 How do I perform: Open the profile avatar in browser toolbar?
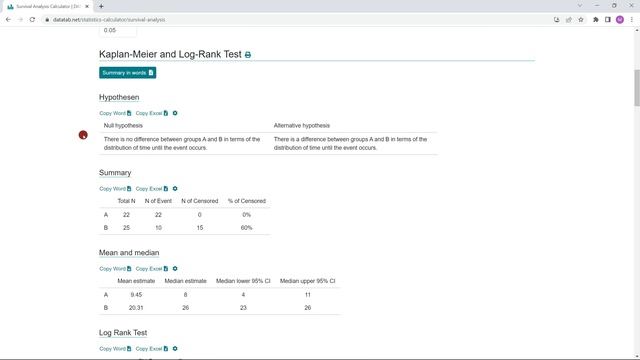tap(620, 20)
